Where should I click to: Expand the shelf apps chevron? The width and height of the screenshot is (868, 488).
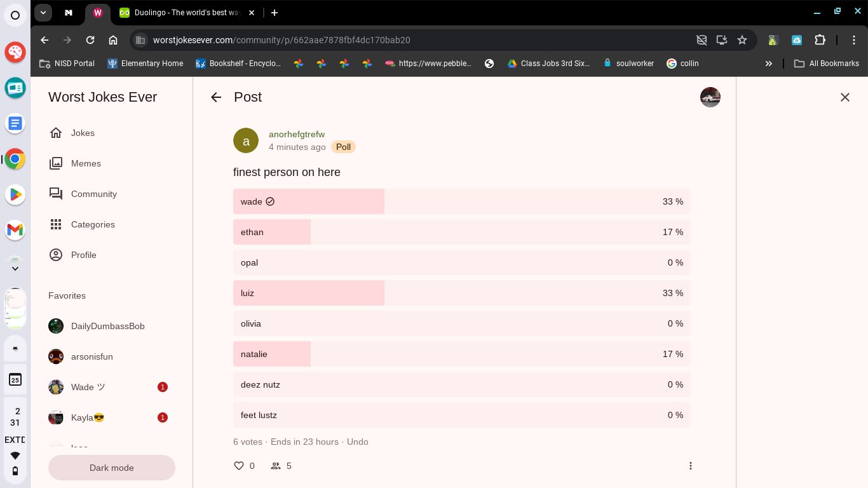(15, 268)
